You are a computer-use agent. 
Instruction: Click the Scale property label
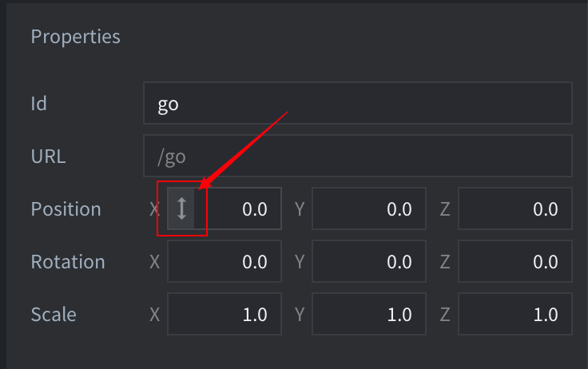[x=54, y=315]
